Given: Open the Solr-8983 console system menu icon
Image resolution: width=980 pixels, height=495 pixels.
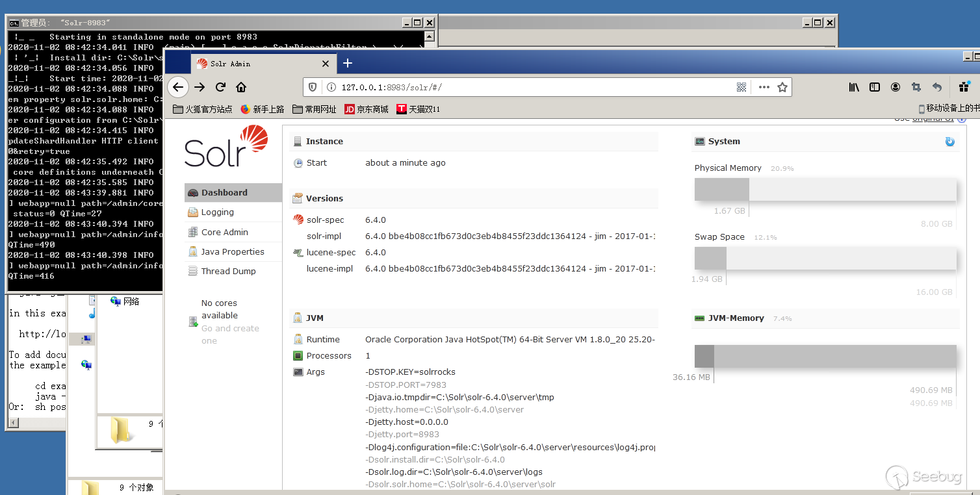Looking at the screenshot, I should 14,22.
